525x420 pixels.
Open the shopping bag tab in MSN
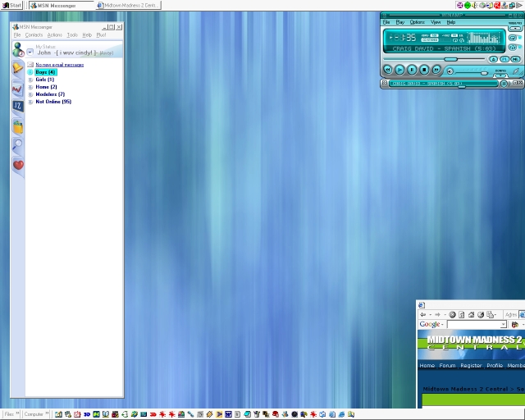(18, 126)
